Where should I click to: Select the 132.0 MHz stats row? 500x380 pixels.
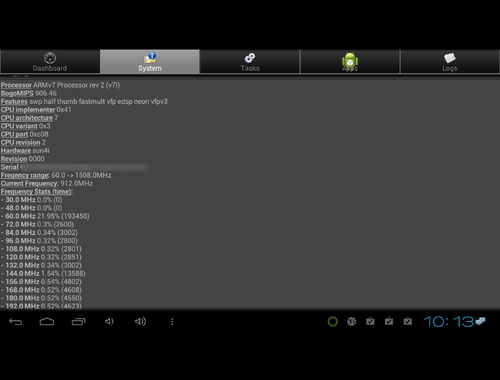41,265
